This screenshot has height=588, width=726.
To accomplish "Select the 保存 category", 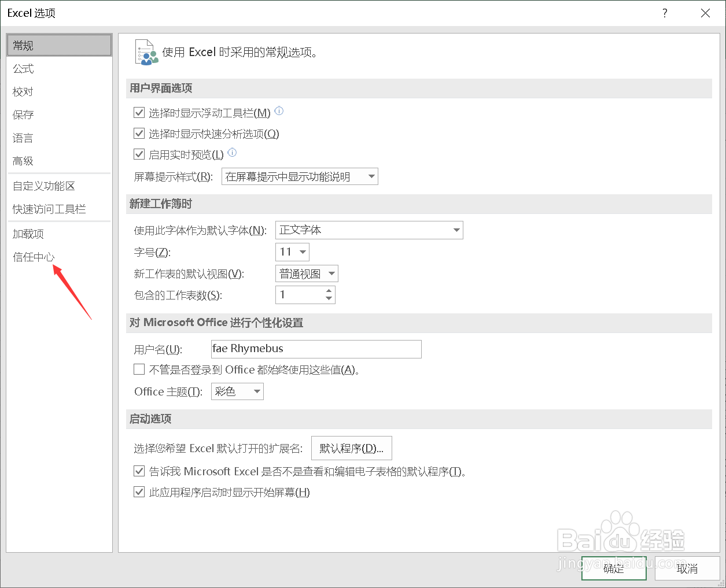I will (59, 114).
